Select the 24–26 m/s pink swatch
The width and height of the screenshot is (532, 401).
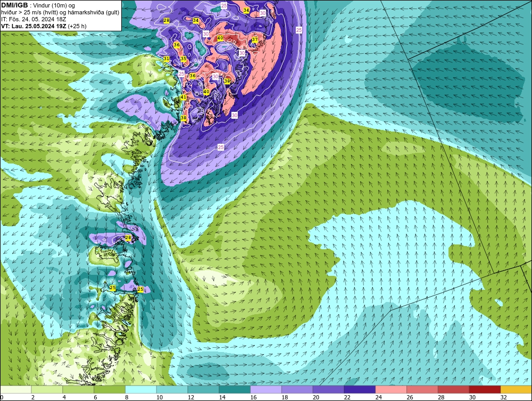click(391, 389)
